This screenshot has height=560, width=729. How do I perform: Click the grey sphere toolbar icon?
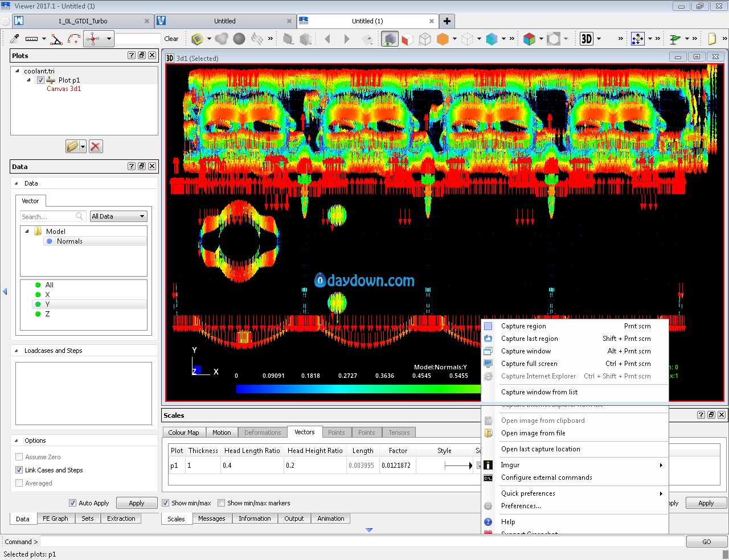(239, 39)
